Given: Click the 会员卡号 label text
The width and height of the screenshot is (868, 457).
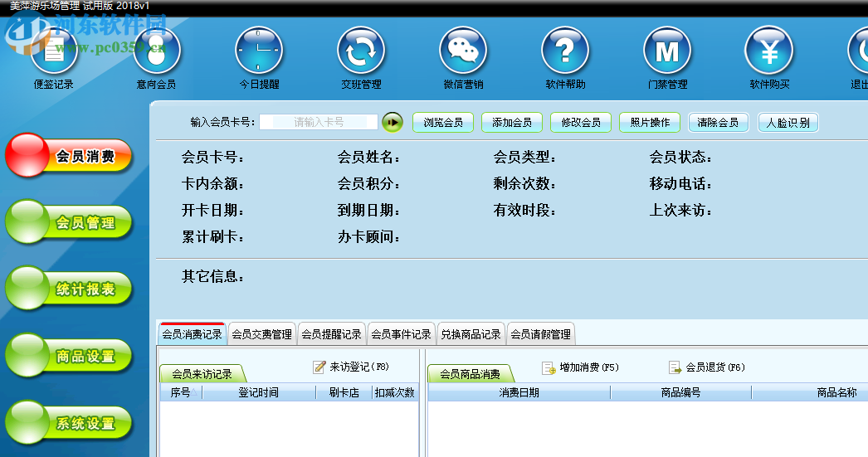Looking at the screenshot, I should tap(212, 157).
